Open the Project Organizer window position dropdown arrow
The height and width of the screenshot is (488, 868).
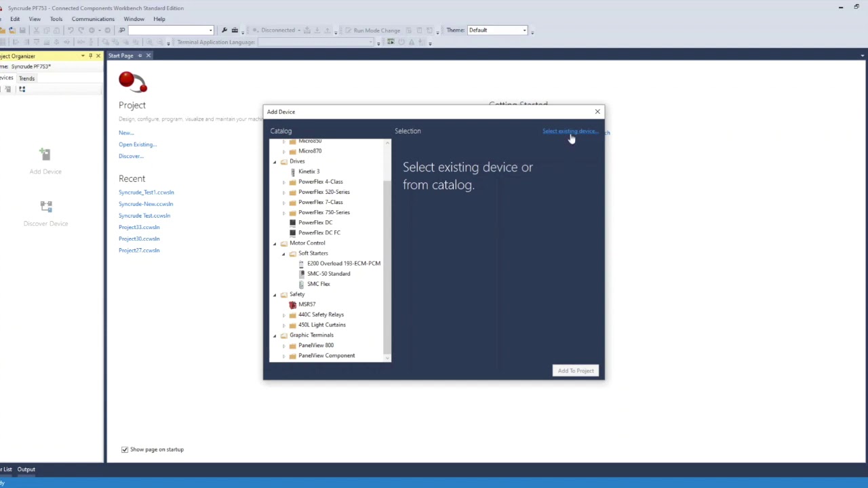coord(83,56)
